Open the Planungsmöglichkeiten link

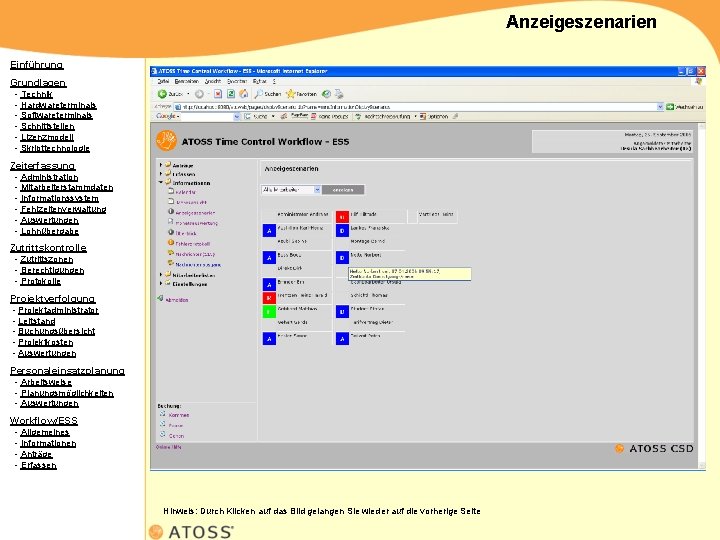[x=67, y=393]
